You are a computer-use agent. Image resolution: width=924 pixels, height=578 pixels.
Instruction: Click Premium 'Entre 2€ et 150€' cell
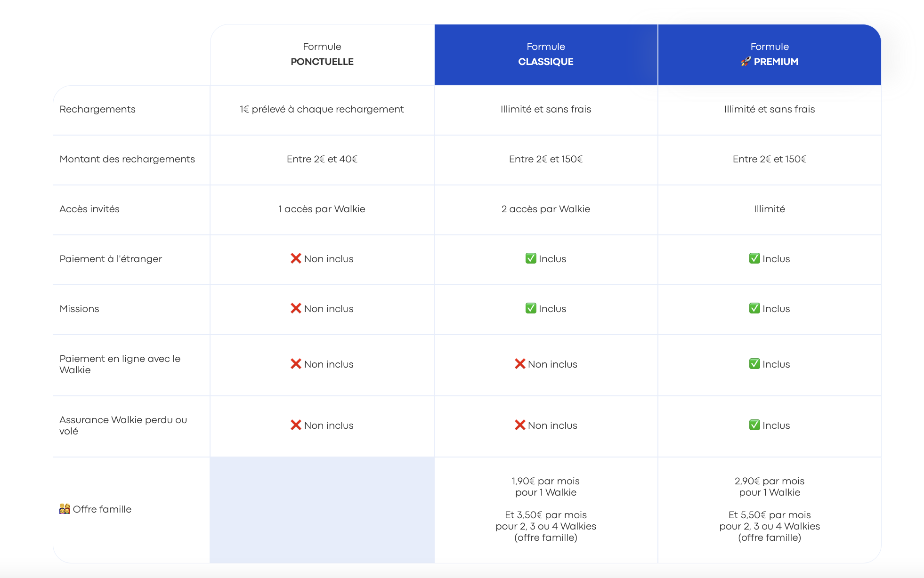[x=770, y=159]
